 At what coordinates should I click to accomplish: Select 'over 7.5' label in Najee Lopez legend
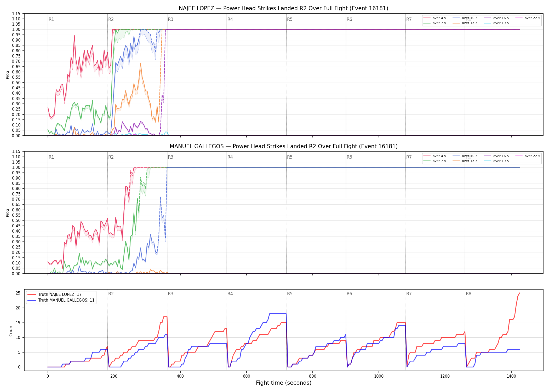pos(439,23)
